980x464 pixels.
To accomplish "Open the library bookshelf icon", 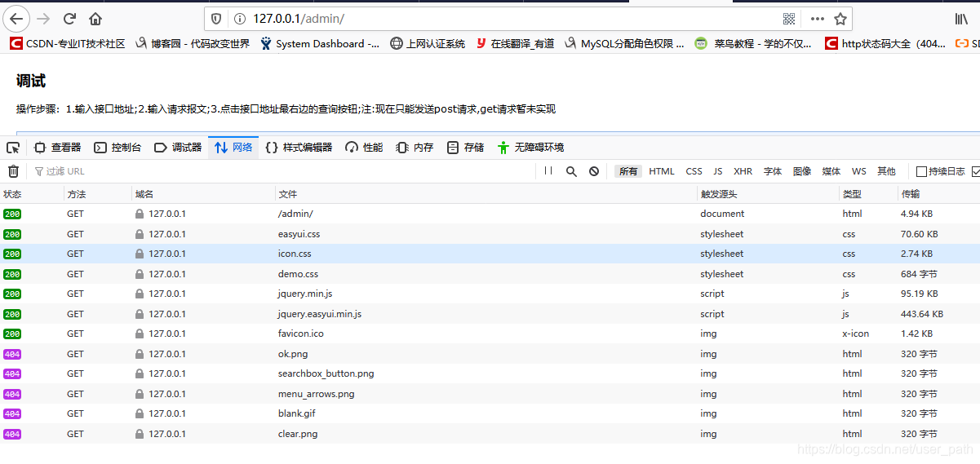I will (962, 18).
